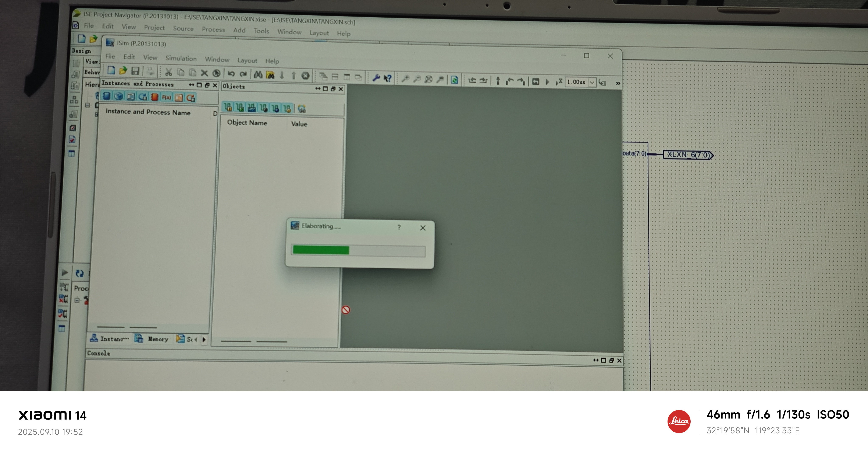Click the help question mark on Elaborating dialog
Viewport: 868px width, 452px height.
coord(399,227)
